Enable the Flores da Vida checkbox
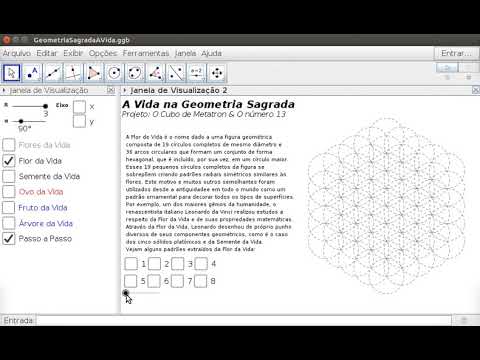This screenshot has height=360, width=480. coord(9,145)
